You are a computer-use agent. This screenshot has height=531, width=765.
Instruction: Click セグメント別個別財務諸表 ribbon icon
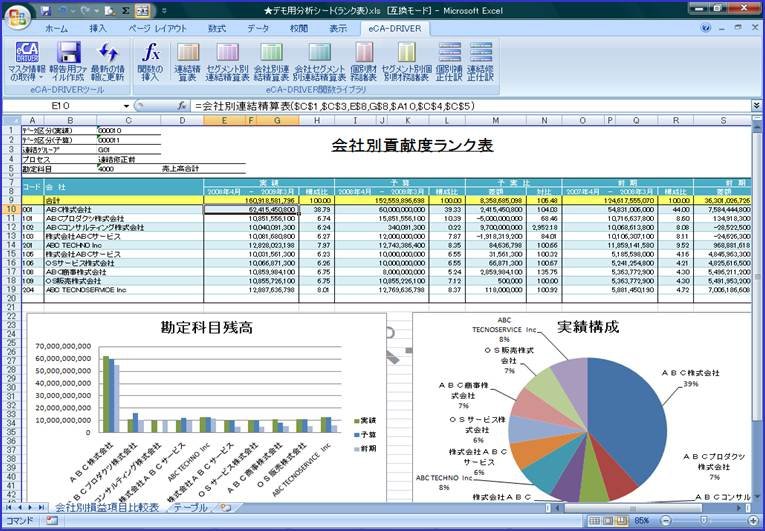pyautogui.click(x=406, y=53)
